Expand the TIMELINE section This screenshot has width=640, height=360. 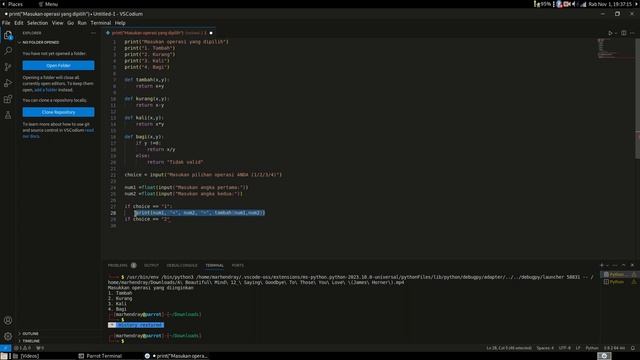point(57,341)
